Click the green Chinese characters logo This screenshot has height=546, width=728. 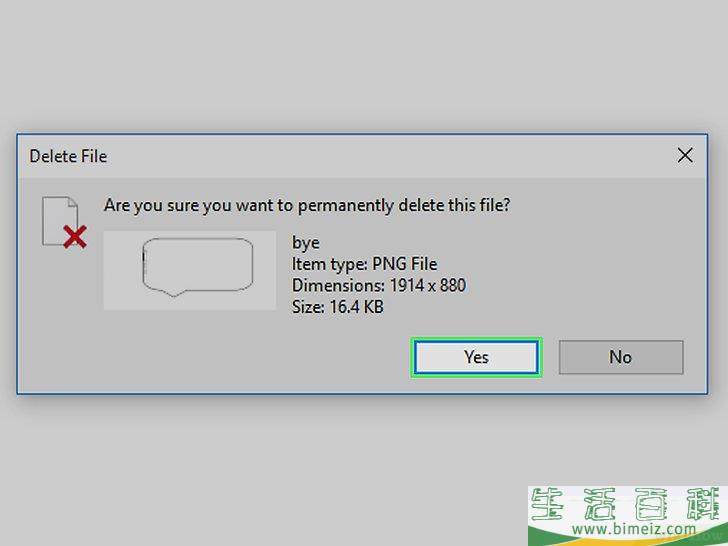tap(628, 504)
